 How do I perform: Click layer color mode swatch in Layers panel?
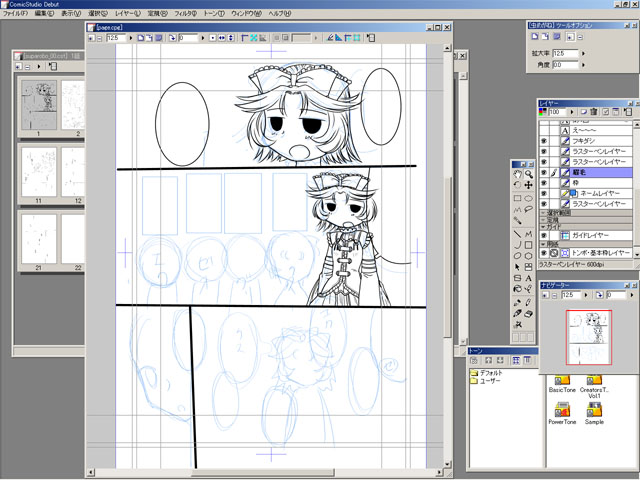(543, 112)
